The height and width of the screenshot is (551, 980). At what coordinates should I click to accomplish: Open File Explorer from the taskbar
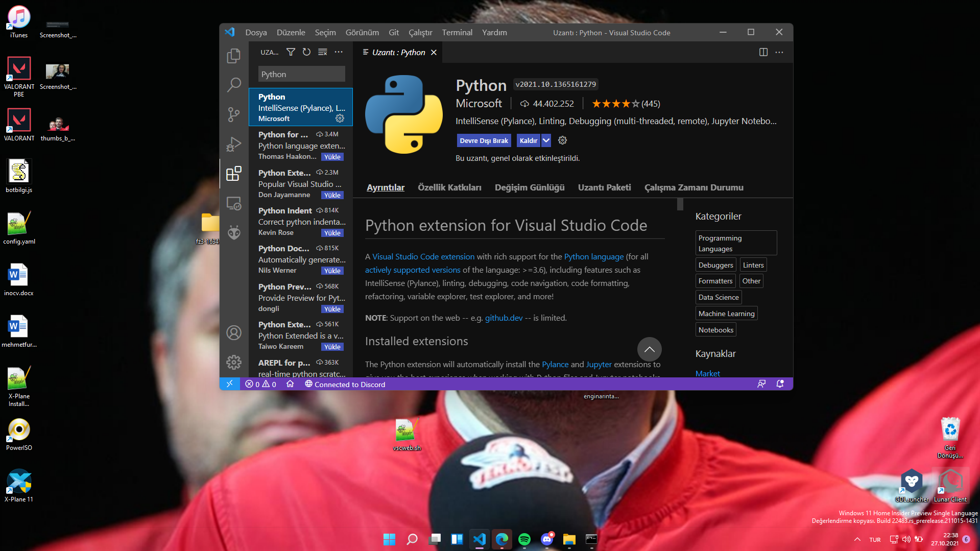coord(569,539)
